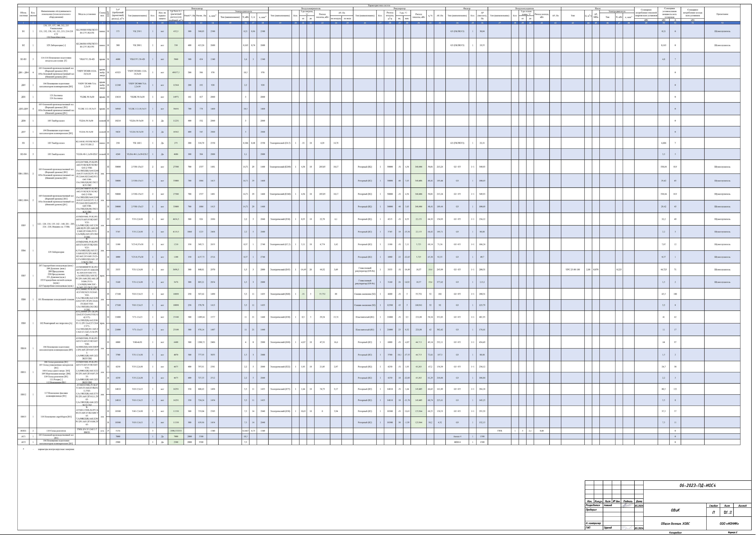Viewport: 756px width, 535px height.
Task: Click the "Вентилятор" group header
Action: (197, 9)
